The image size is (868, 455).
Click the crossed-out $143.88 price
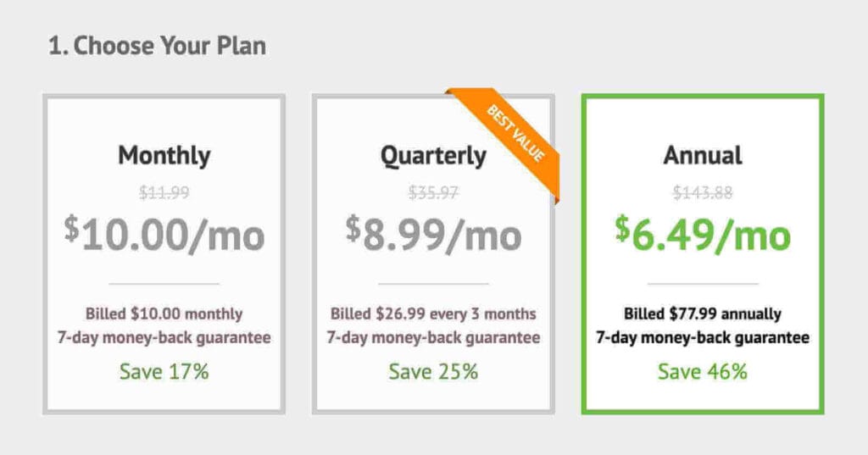click(x=703, y=192)
